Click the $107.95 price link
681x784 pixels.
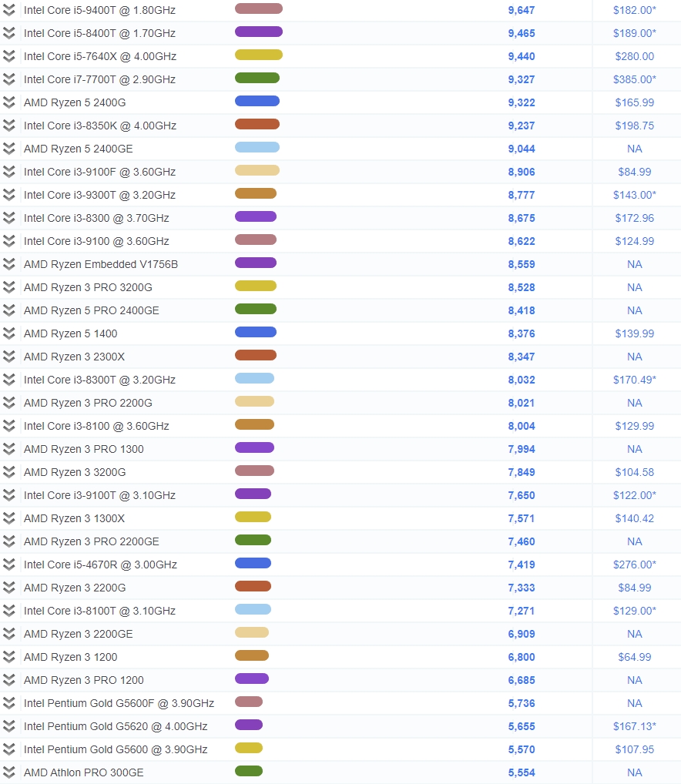tap(635, 749)
